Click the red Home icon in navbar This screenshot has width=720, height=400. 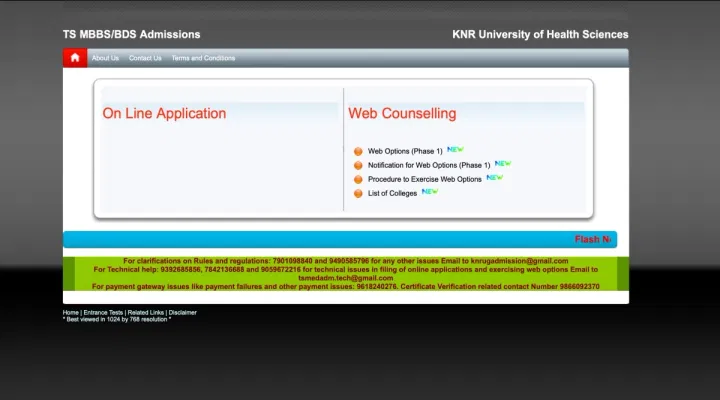[75, 58]
